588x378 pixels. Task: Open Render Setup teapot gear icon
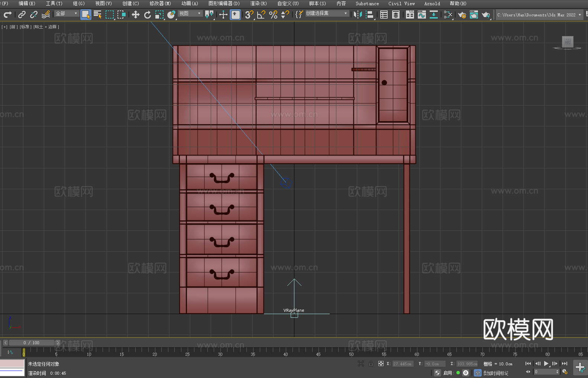(x=462, y=14)
